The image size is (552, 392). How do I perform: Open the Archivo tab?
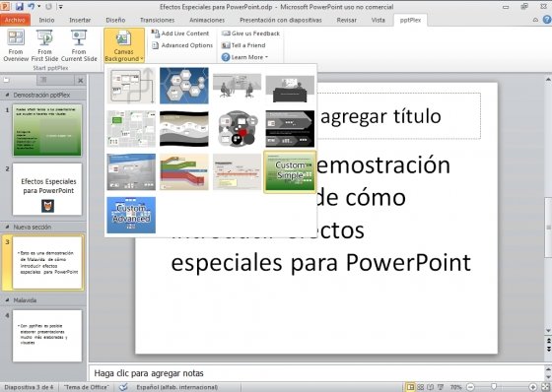(x=15, y=20)
